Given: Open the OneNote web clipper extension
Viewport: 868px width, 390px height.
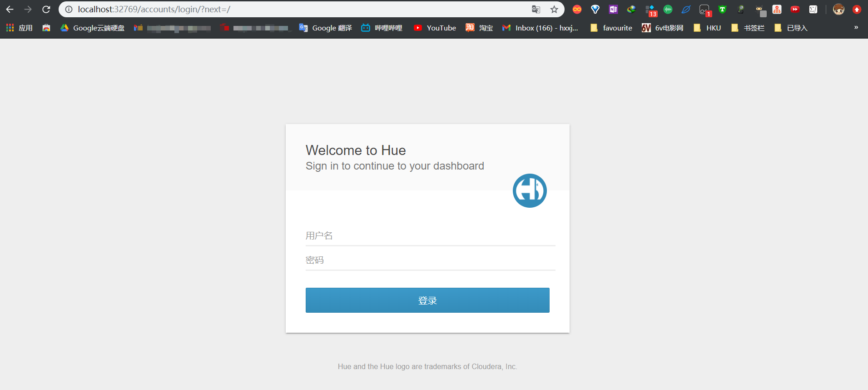Looking at the screenshot, I should coord(613,9).
